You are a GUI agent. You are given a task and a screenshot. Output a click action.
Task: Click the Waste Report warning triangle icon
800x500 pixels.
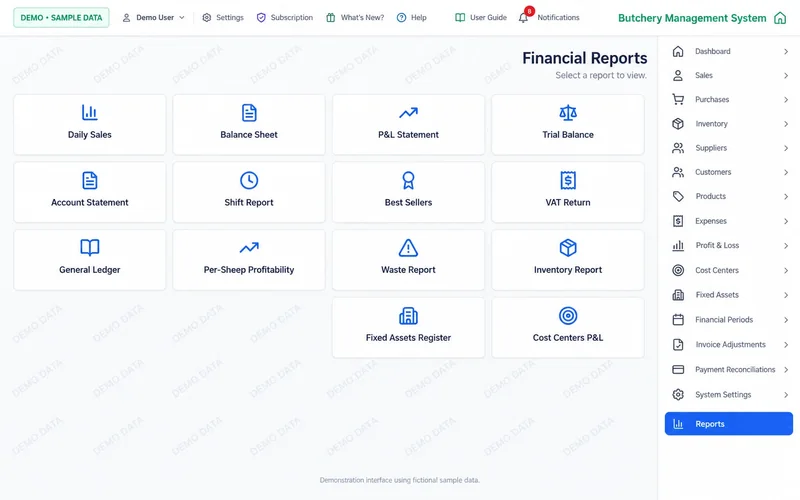[x=408, y=247]
